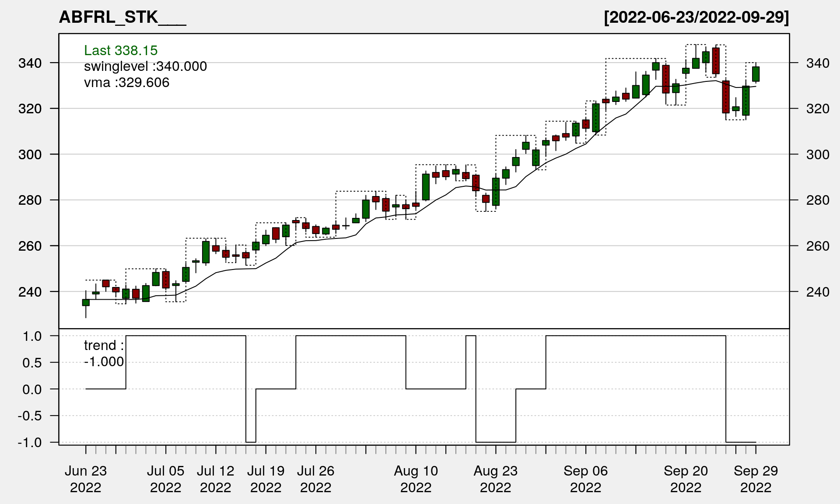Click the 300 price label on left axis
The height and width of the screenshot is (504, 840).
point(30,154)
